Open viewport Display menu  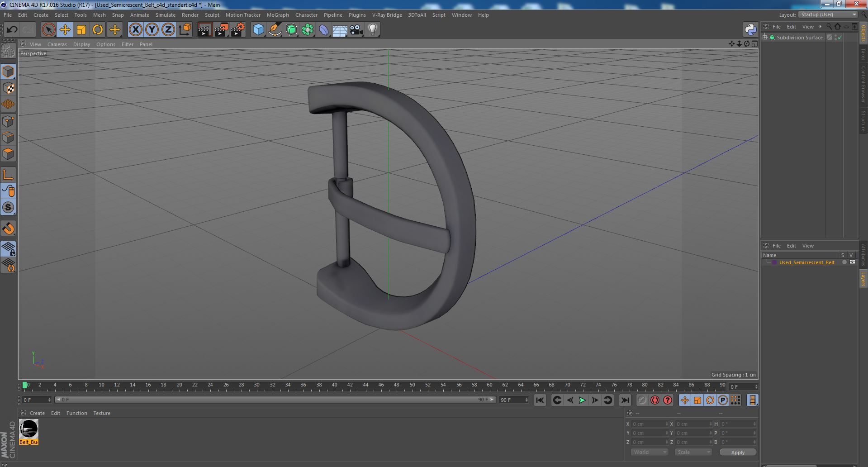coord(81,44)
